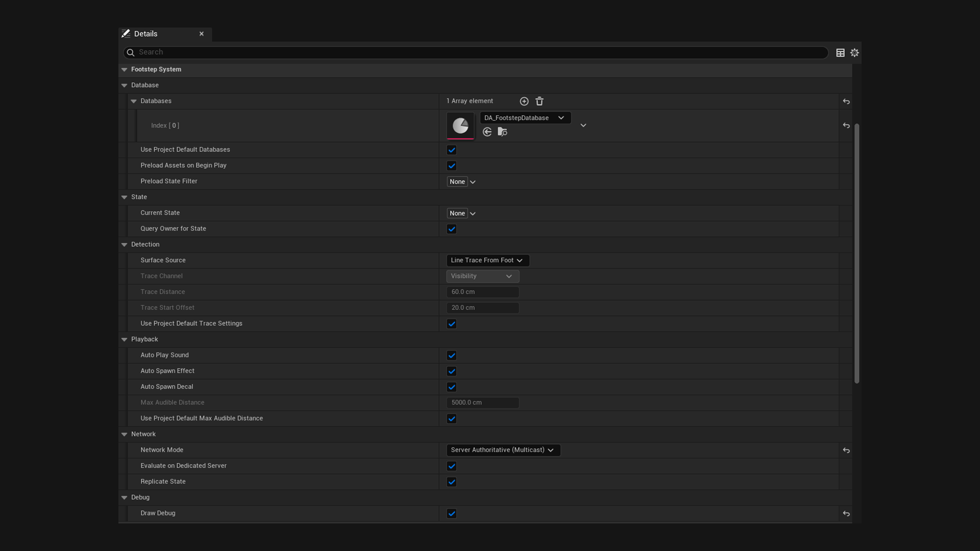This screenshot has height=551, width=980.
Task: Uncheck Use Project Default Databases
Action: coord(452,150)
